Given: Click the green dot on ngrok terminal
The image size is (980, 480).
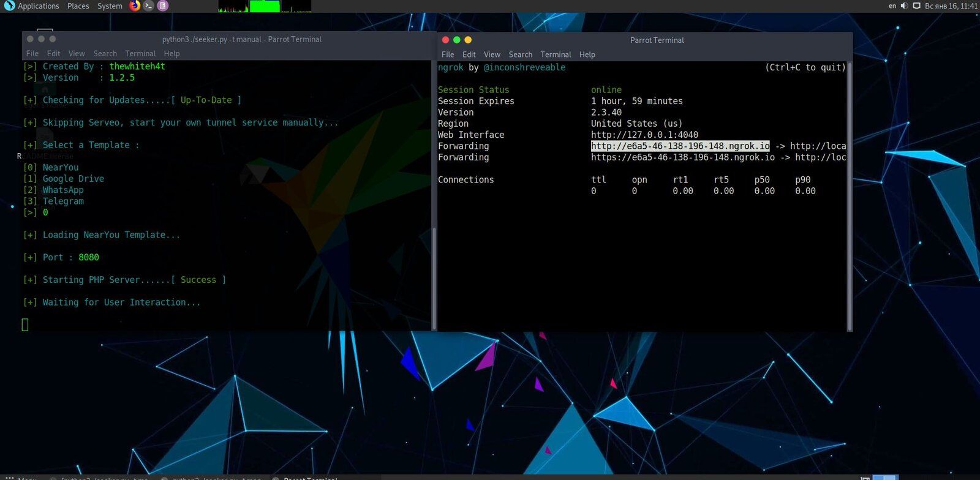Looking at the screenshot, I should (x=456, y=40).
